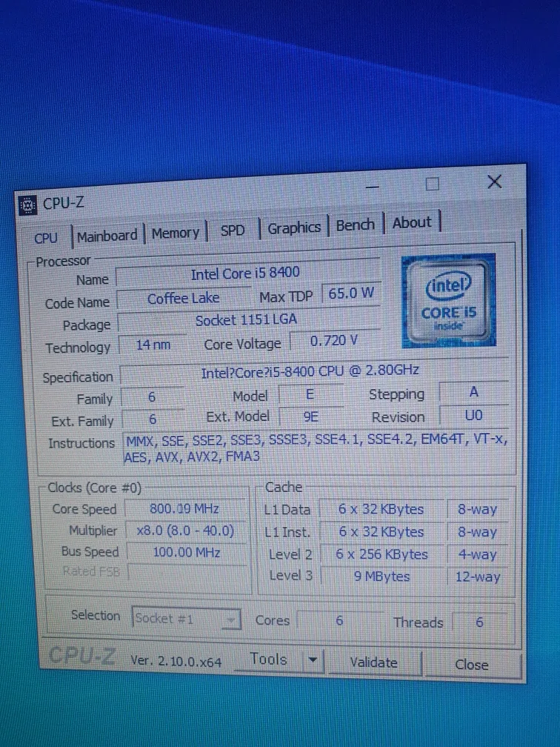Click the Socket 1151 LGA package value

coord(247,319)
